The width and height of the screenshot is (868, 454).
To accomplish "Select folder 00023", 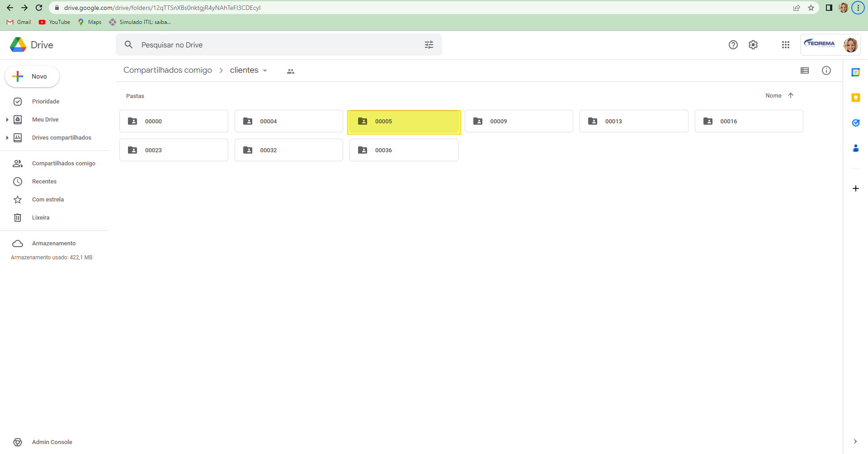I will [x=174, y=150].
